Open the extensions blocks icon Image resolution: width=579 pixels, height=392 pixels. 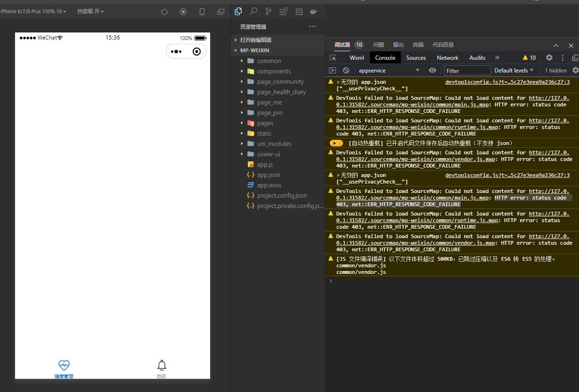[x=284, y=11]
